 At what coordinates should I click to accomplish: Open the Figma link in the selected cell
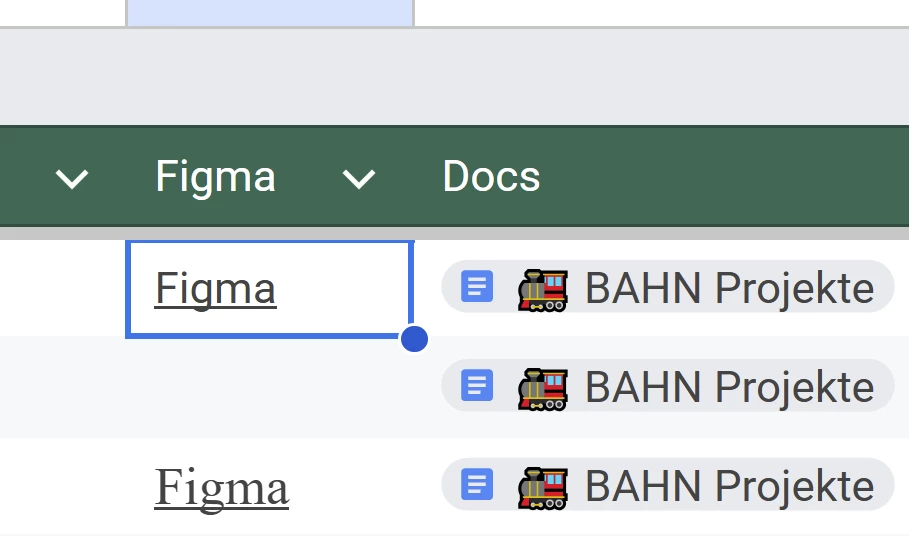click(215, 289)
